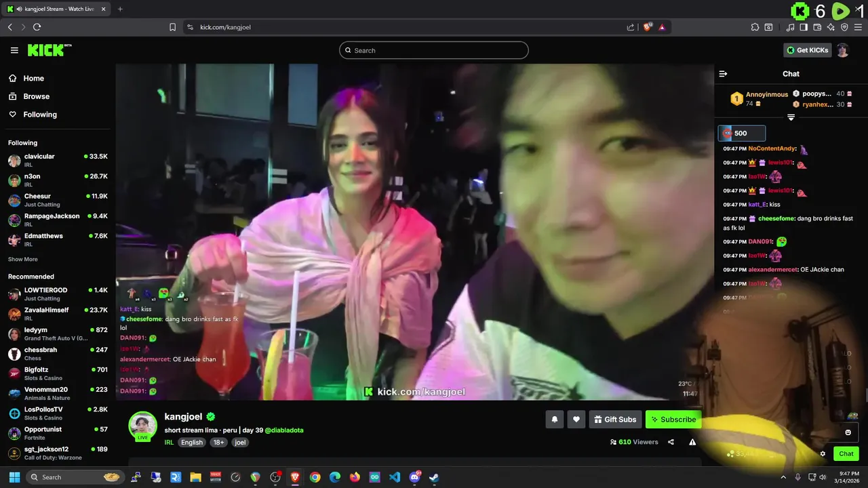Select the joel tag
The image size is (868, 488).
[240, 443]
